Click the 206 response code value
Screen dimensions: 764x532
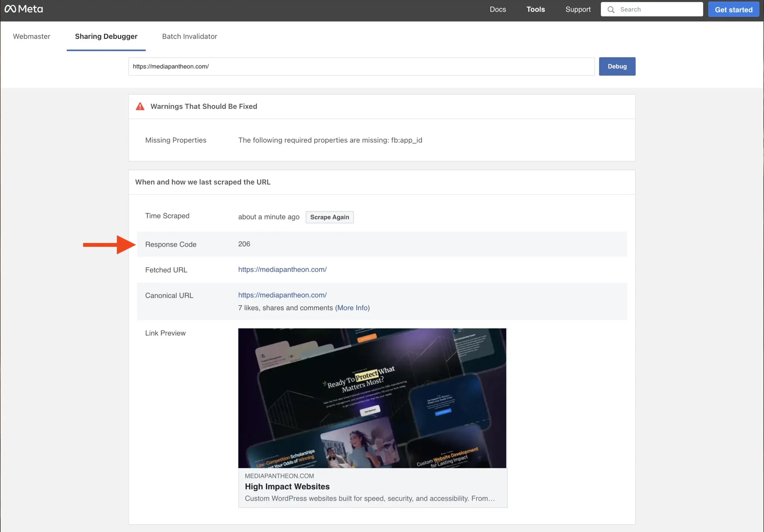point(244,244)
